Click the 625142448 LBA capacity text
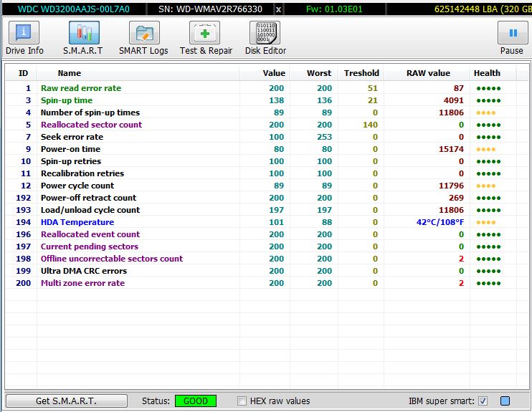This screenshot has width=532, height=412. [x=483, y=9]
